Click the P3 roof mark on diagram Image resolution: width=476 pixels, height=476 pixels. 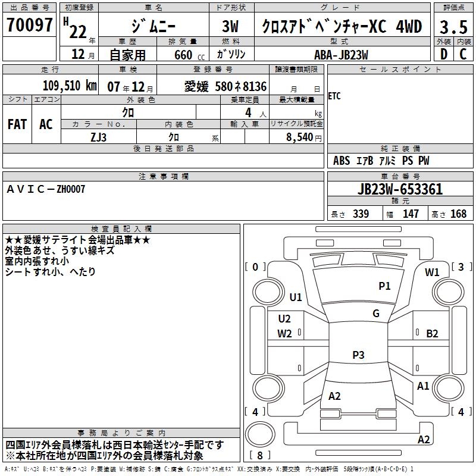[358, 355]
